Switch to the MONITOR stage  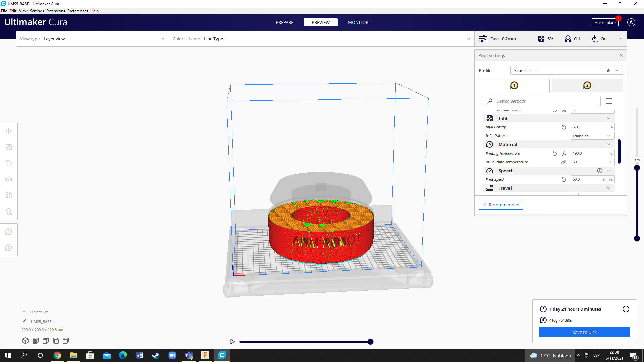[358, 22]
